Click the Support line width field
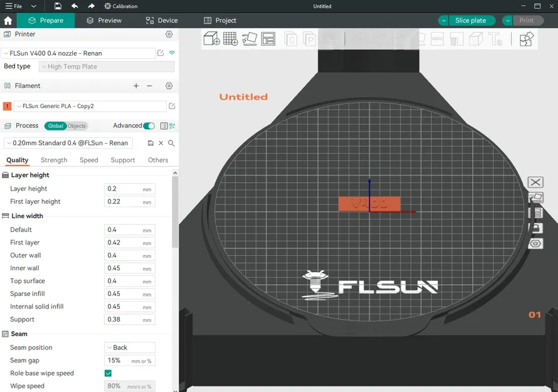The image size is (558, 392). 130,319
